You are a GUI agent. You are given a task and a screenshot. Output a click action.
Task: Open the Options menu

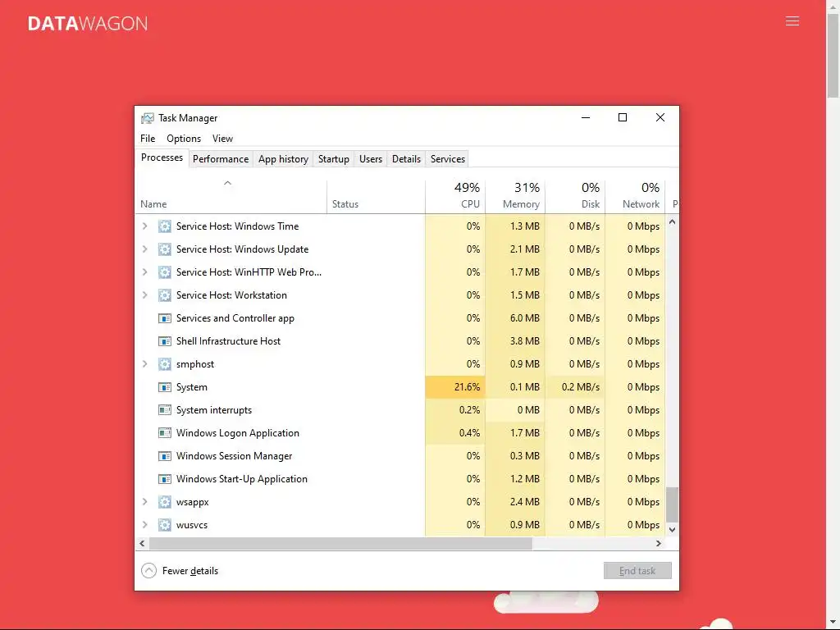coord(184,138)
